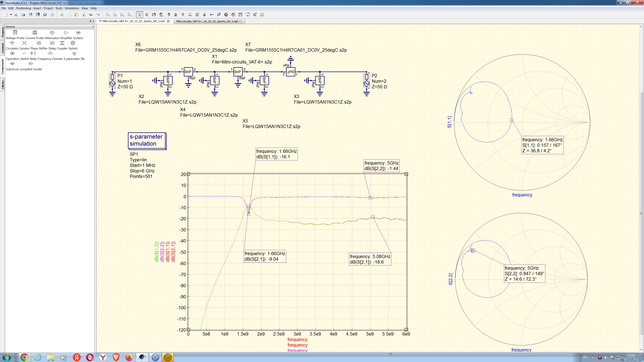Insert an equation into the schematic
Image resolution: width=644 pixels, height=362 pixels.
219,15
